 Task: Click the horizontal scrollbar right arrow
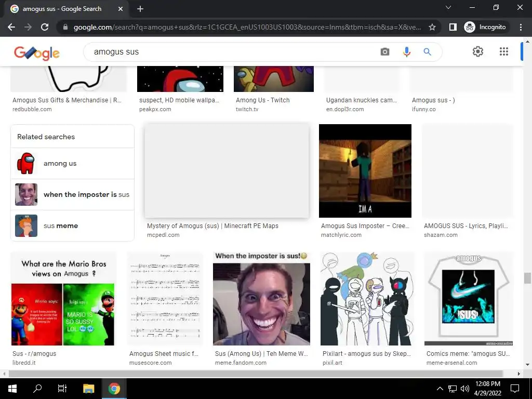click(518, 374)
